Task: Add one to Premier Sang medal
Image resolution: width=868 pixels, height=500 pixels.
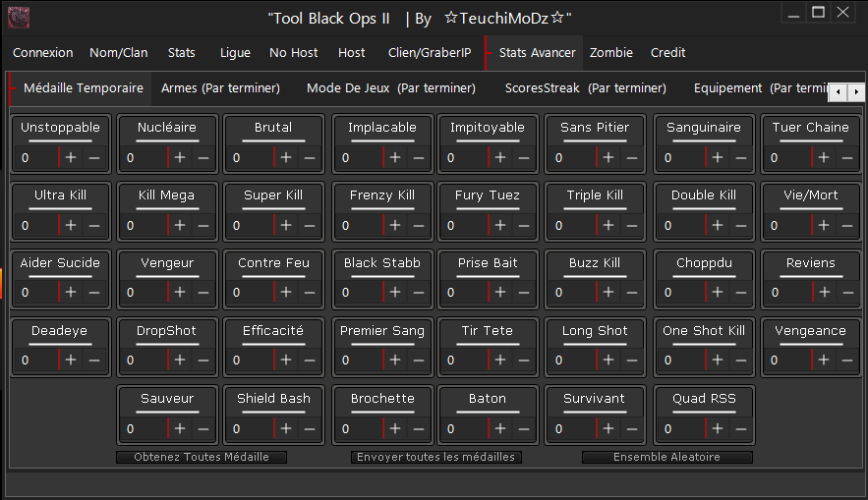Action: [395, 361]
